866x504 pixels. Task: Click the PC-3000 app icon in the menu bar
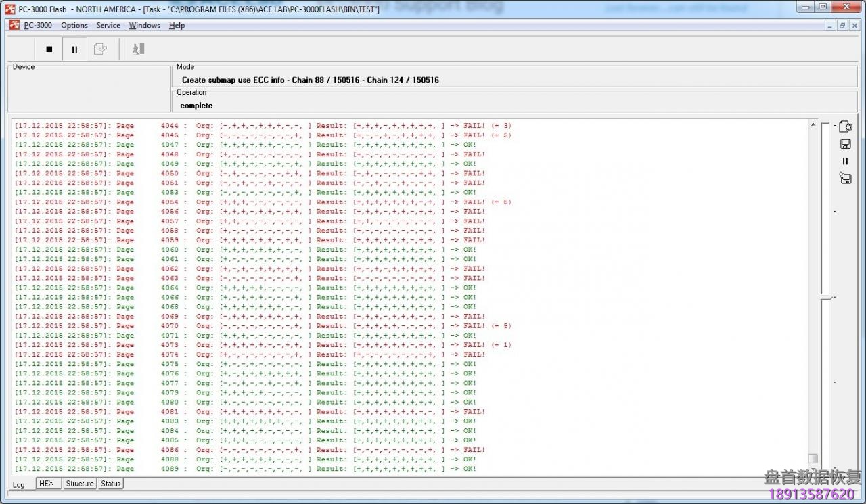pyautogui.click(x=14, y=26)
